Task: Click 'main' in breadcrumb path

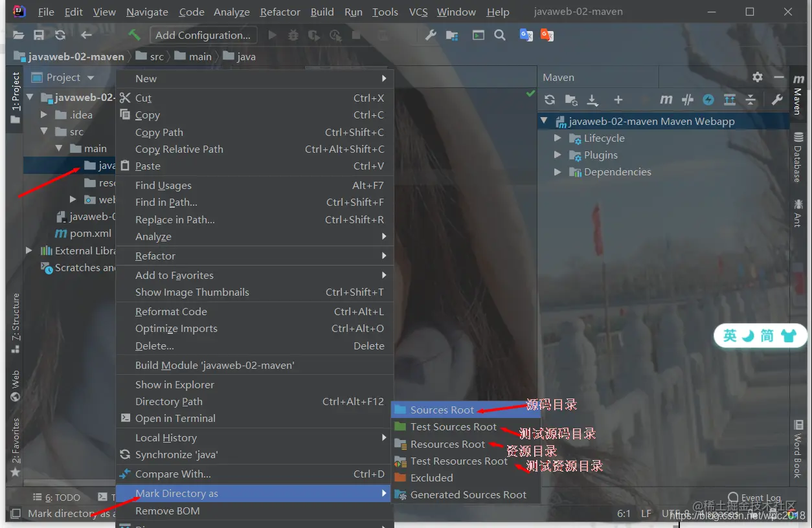Action: tap(200, 57)
